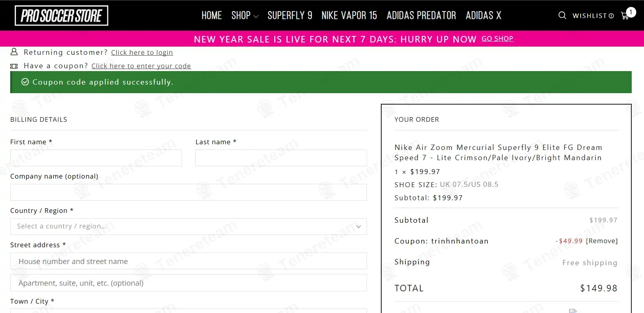Image resolution: width=644 pixels, height=313 pixels.
Task: Click the House number and street name field
Action: click(188, 261)
